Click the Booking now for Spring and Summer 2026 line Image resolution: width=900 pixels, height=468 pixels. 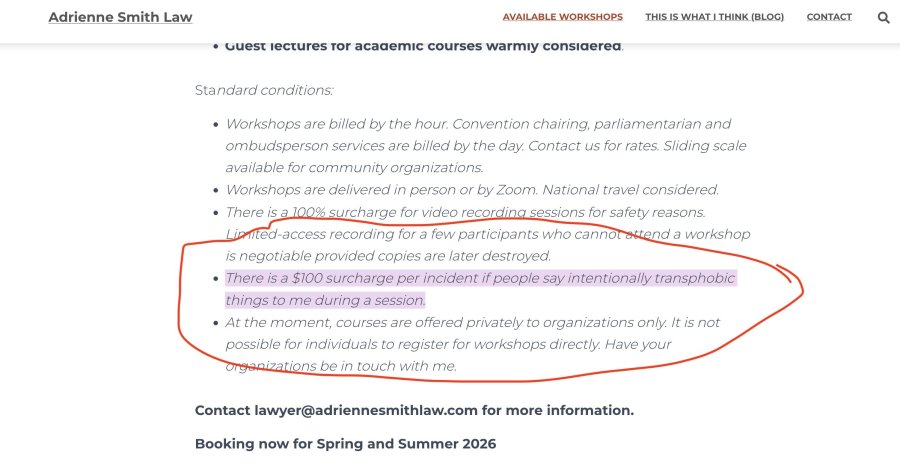[x=346, y=443]
